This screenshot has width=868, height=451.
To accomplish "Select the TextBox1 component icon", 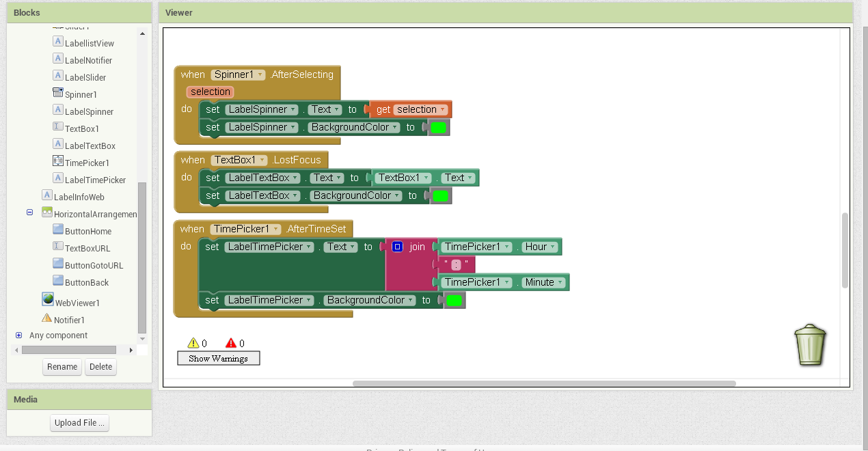I will coord(58,127).
